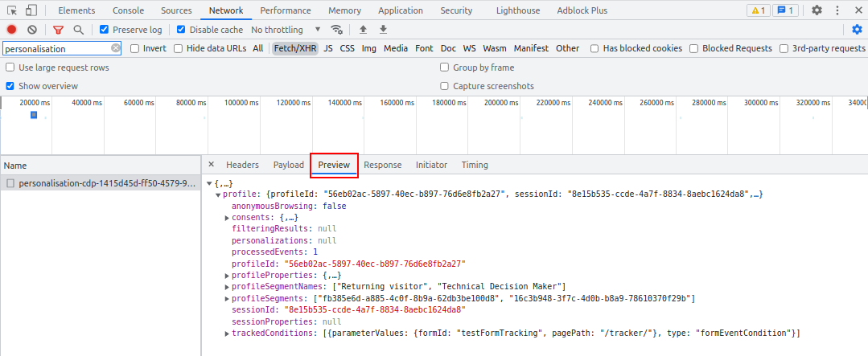Viewport: 868px width, 356px height.
Task: Select the Fetch/XHR type filter
Action: tap(295, 49)
